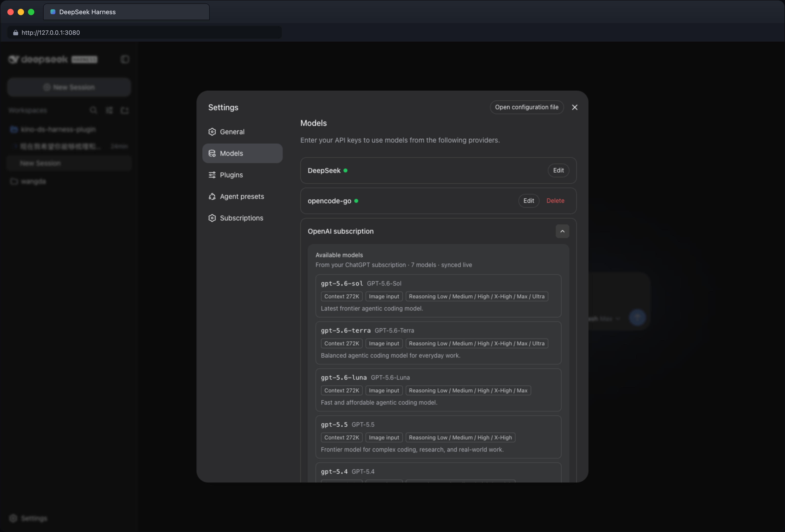Collapse the OpenAI subscription section
Screen dimensions: 785x532
click(x=562, y=231)
